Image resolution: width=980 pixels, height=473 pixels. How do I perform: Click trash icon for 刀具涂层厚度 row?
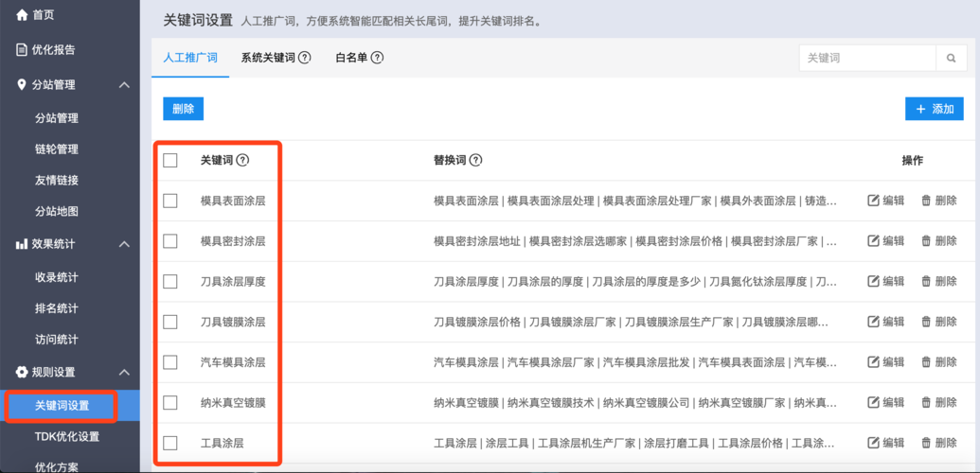click(926, 281)
